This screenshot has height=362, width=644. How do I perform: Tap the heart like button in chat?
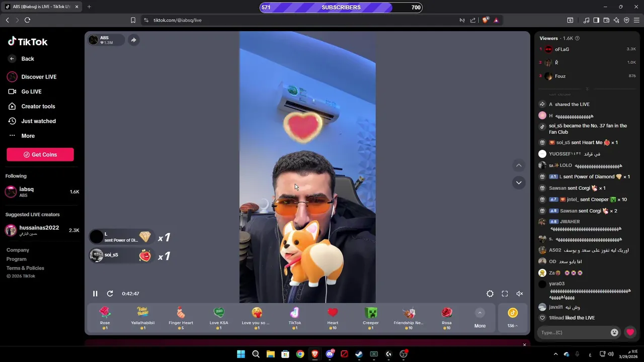pos(630,332)
